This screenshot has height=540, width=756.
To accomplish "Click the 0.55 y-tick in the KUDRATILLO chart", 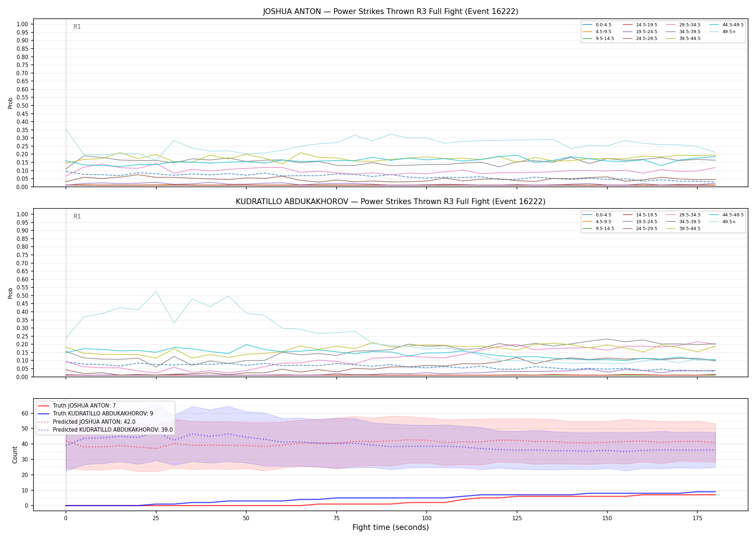I will click(22, 287).
